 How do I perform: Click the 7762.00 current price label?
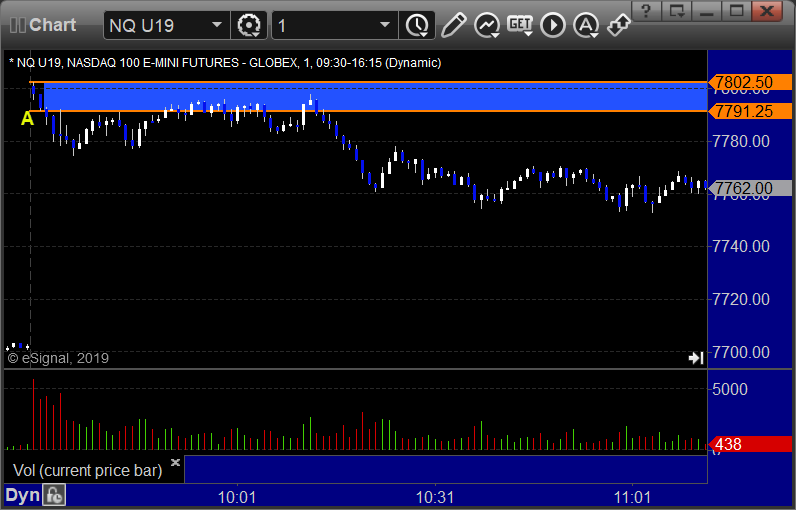750,188
